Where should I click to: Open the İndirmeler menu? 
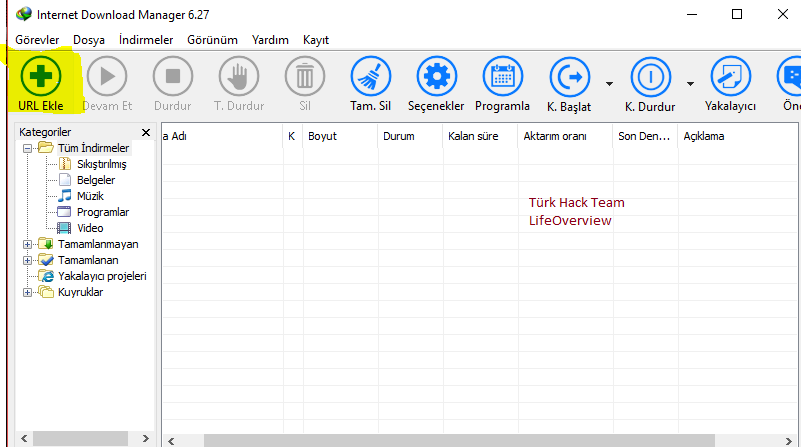146,40
